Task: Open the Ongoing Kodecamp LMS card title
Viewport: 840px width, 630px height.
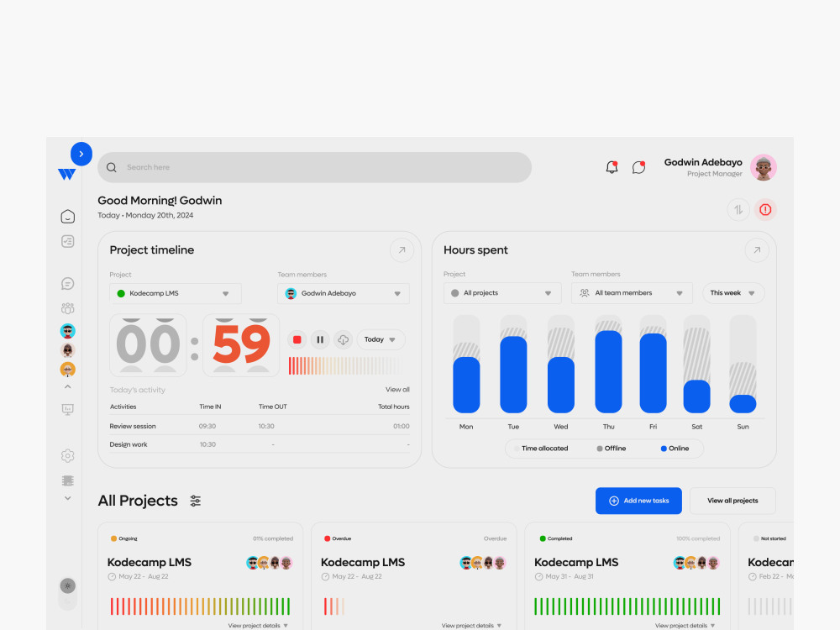Action: (x=150, y=563)
